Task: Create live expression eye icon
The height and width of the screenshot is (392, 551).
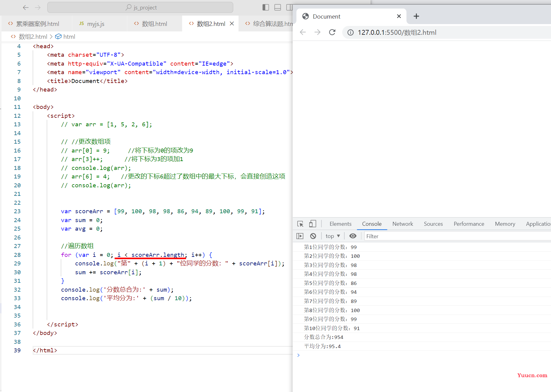Action: [353, 236]
